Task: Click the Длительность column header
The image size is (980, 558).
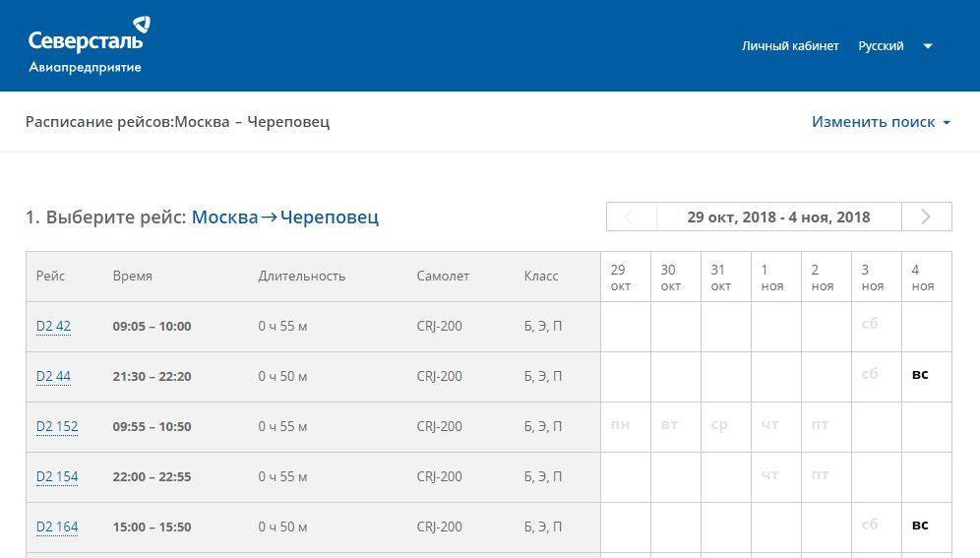Action: pos(302,276)
